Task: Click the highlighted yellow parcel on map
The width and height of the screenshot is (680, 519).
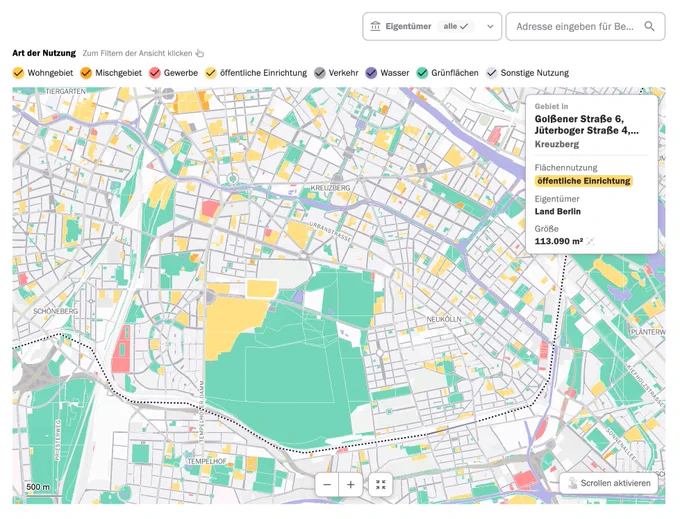Action: click(262, 289)
